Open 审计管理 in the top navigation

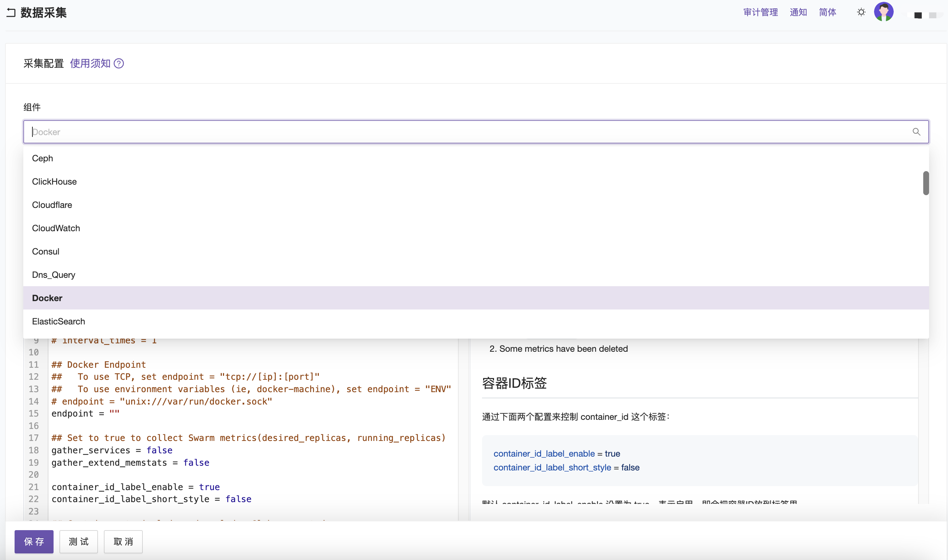coord(760,12)
